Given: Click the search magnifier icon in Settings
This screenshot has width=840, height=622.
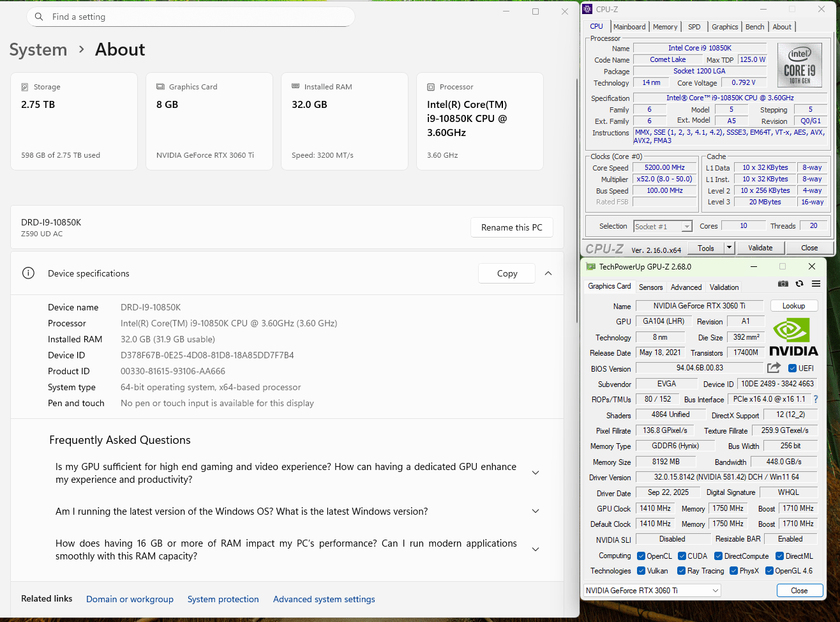Looking at the screenshot, I should pos(39,17).
